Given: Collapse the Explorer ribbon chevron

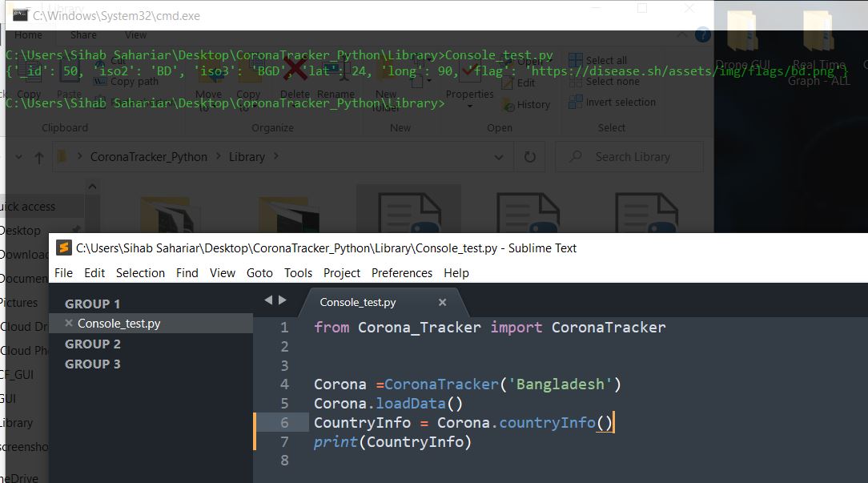Looking at the screenshot, I should pos(682,35).
